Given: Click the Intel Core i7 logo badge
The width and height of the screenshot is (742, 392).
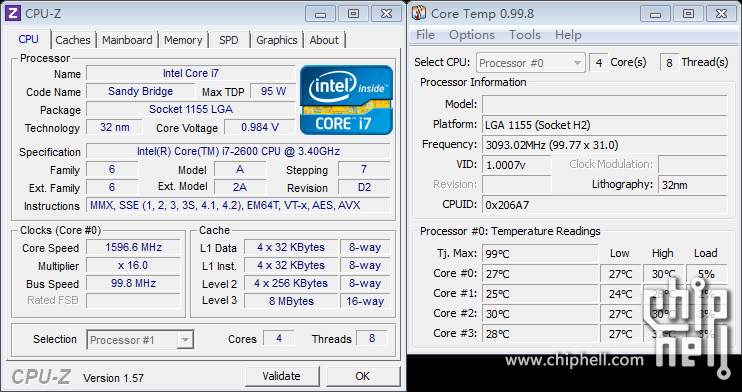Looking at the screenshot, I should tap(346, 100).
